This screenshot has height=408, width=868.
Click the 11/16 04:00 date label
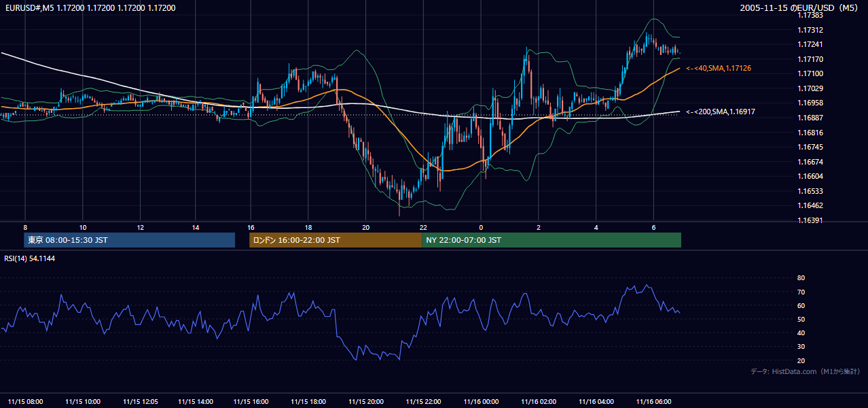[596, 401]
